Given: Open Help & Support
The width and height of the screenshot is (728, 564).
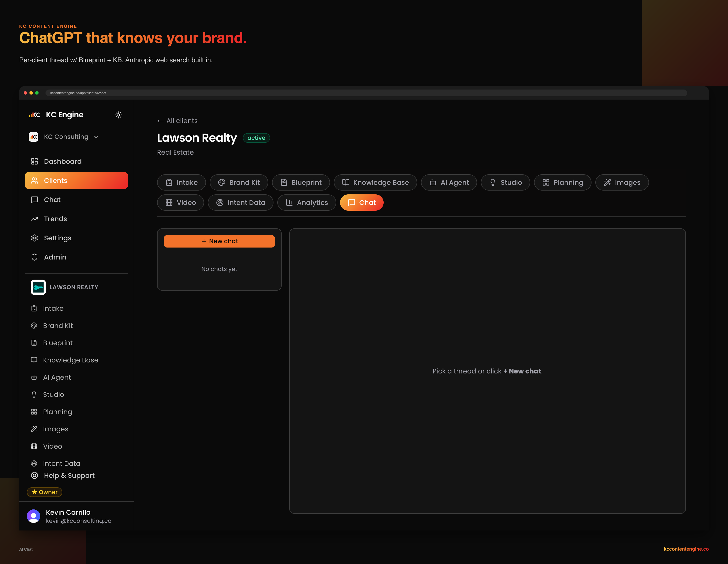Looking at the screenshot, I should point(76,475).
